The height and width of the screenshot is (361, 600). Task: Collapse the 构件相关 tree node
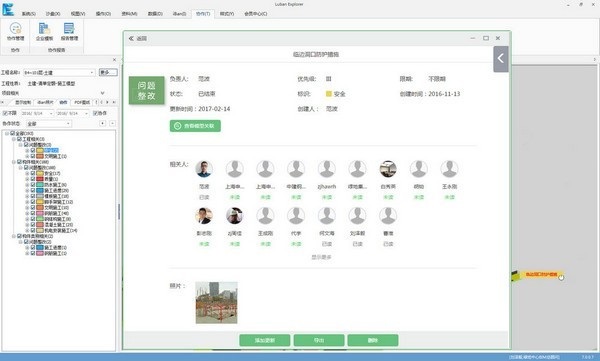[14, 162]
